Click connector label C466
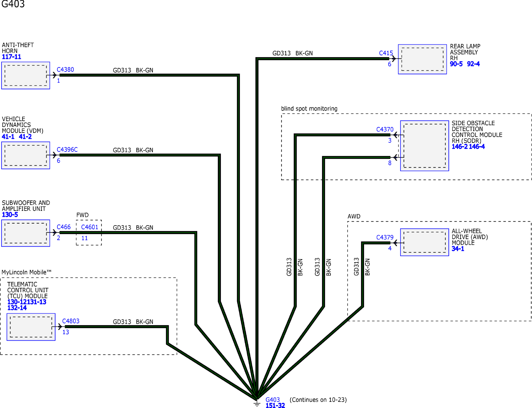This screenshot has width=532, height=408. click(x=64, y=227)
